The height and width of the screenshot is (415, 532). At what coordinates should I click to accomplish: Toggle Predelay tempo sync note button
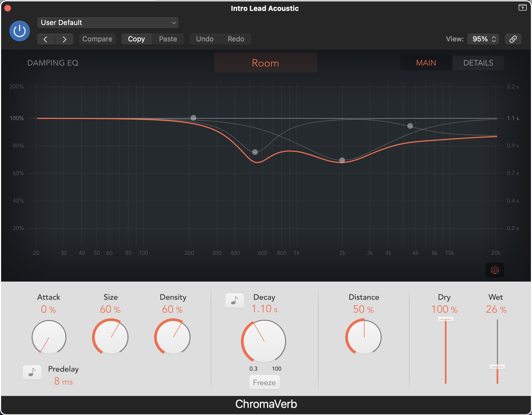tap(32, 372)
